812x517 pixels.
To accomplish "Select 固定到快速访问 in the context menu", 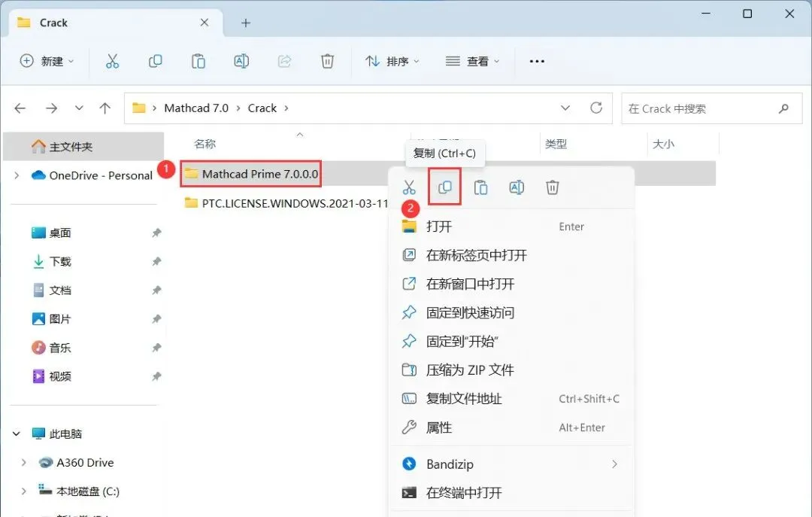I will click(511, 312).
